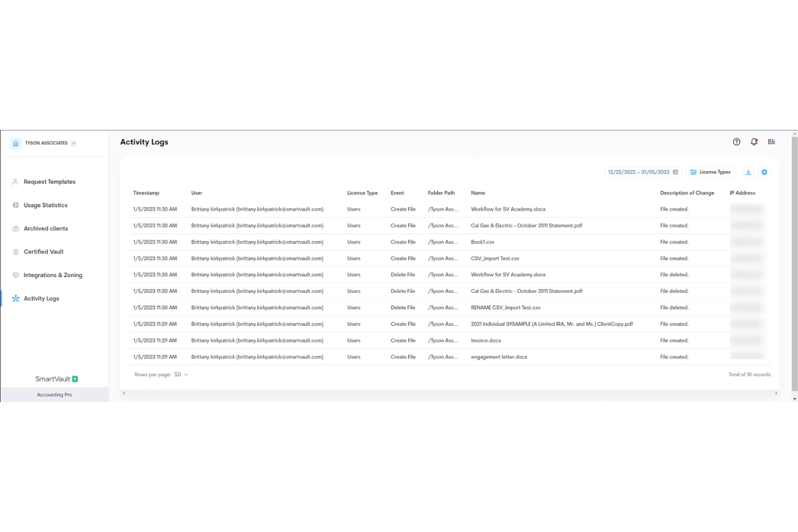Image resolution: width=798 pixels, height=532 pixels.
Task: Open the License Types filter
Action: click(x=710, y=172)
